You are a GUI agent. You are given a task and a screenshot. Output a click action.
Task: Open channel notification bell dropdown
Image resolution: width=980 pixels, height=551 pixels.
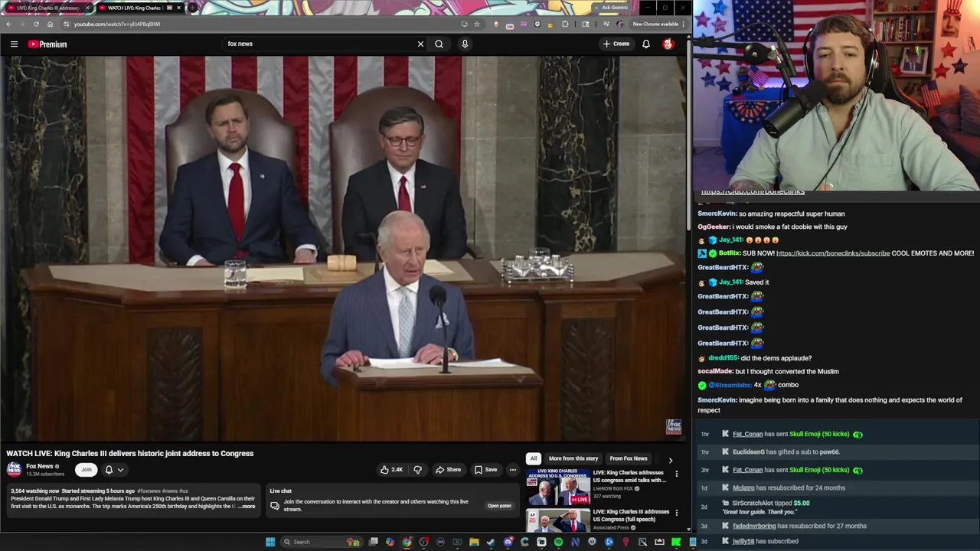[x=114, y=470]
